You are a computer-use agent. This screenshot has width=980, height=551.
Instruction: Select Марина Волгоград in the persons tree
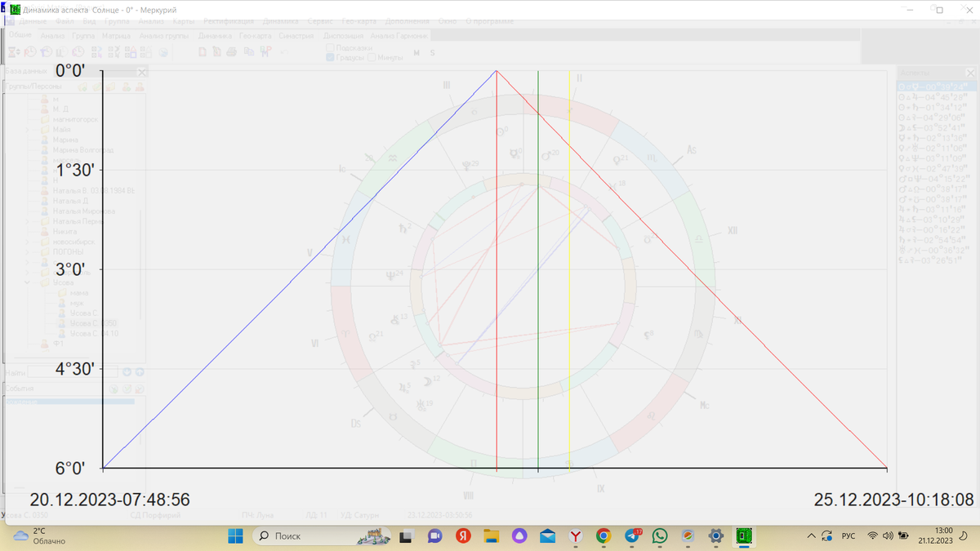click(83, 150)
